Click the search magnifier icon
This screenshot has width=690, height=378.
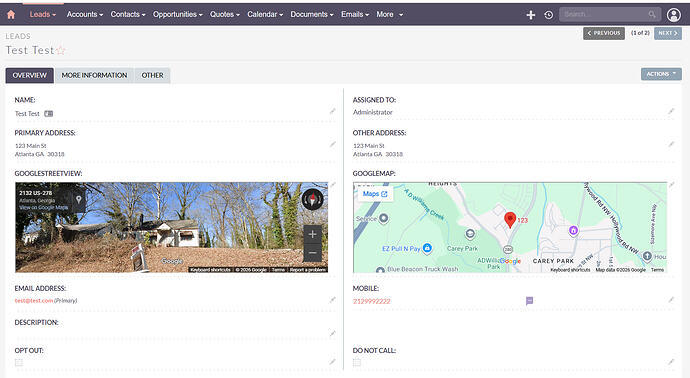[x=652, y=15]
